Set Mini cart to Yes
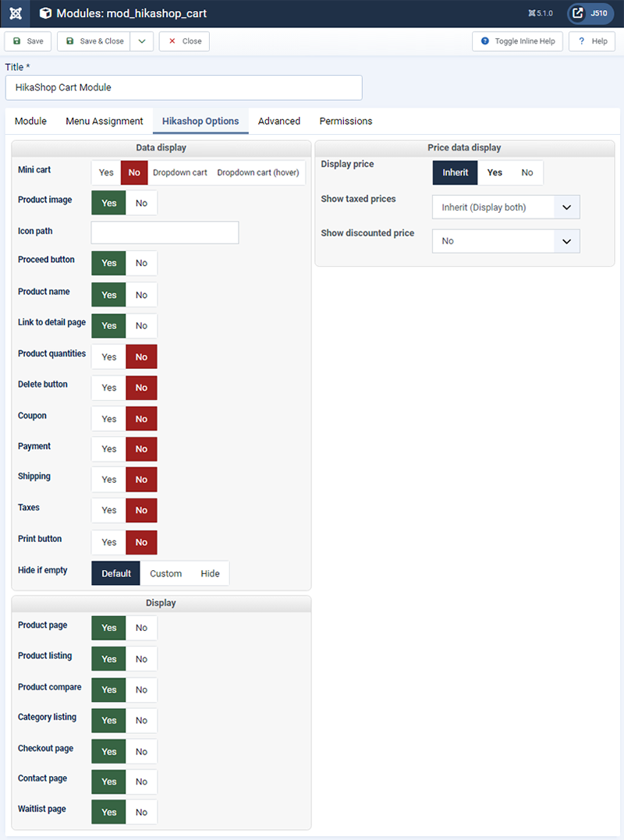 106,172
